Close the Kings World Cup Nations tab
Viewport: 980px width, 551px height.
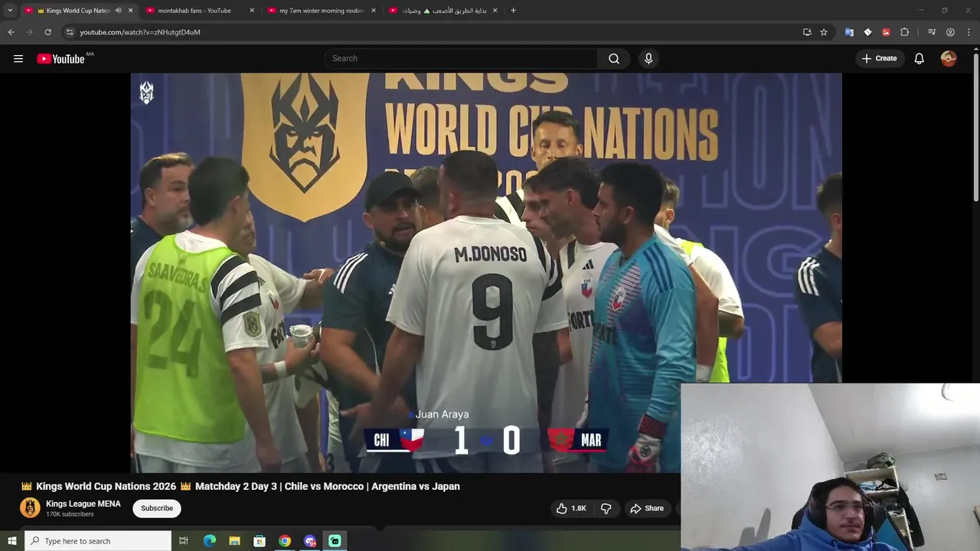pyautogui.click(x=130, y=11)
